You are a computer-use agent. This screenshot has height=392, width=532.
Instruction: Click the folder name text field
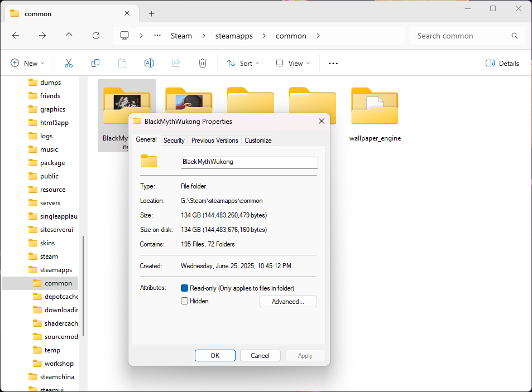249,162
